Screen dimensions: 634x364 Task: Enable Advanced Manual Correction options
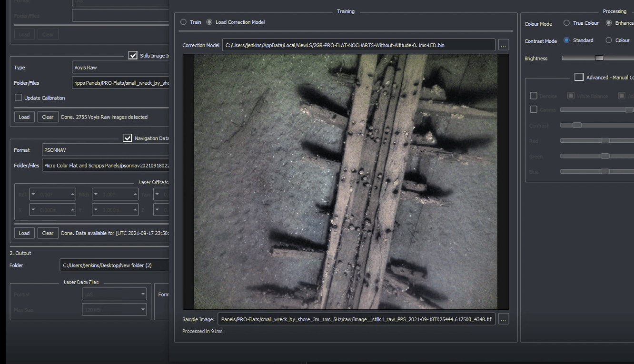click(x=579, y=77)
